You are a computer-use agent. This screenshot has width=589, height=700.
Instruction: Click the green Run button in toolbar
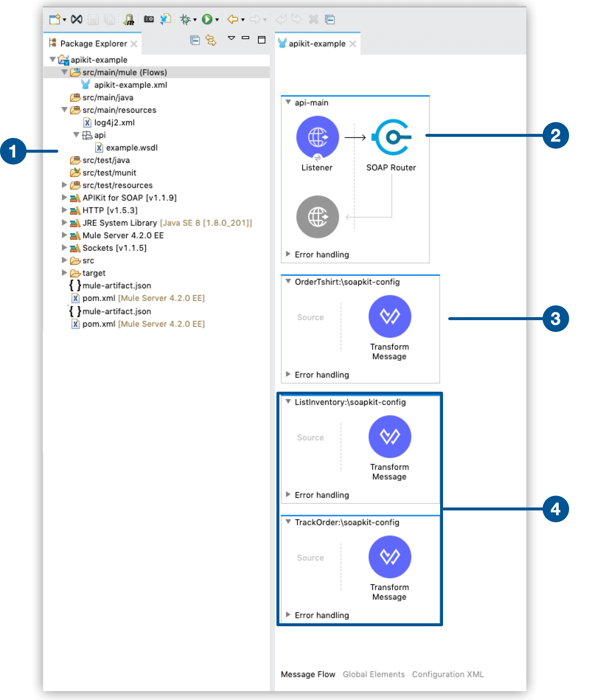coord(207,19)
